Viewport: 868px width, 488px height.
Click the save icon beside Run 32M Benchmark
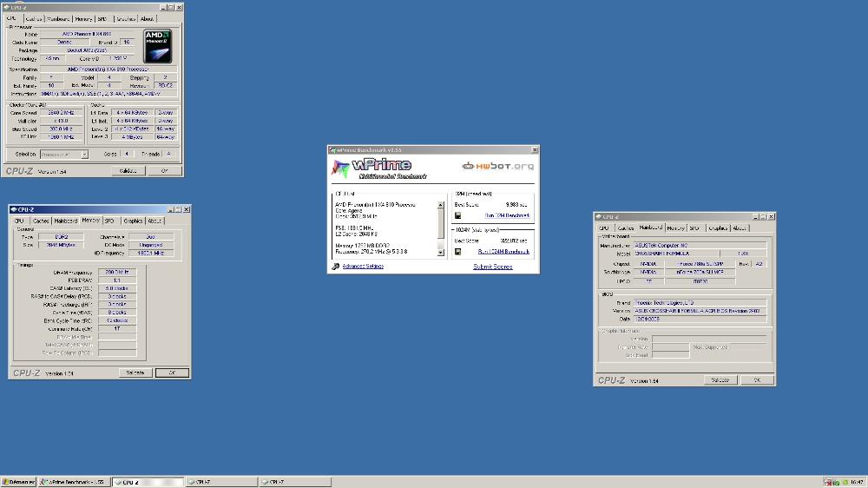pyautogui.click(x=457, y=215)
